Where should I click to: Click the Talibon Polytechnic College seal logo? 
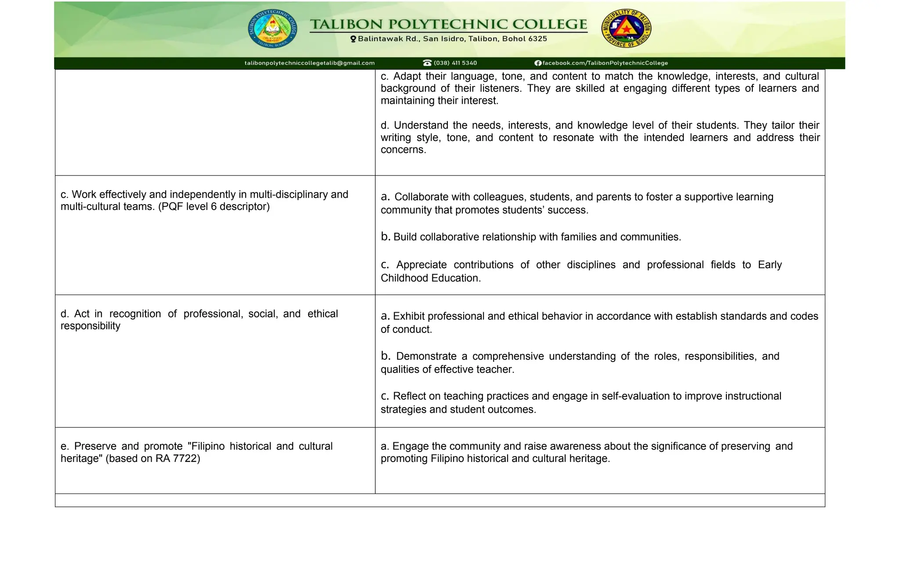coord(272,29)
